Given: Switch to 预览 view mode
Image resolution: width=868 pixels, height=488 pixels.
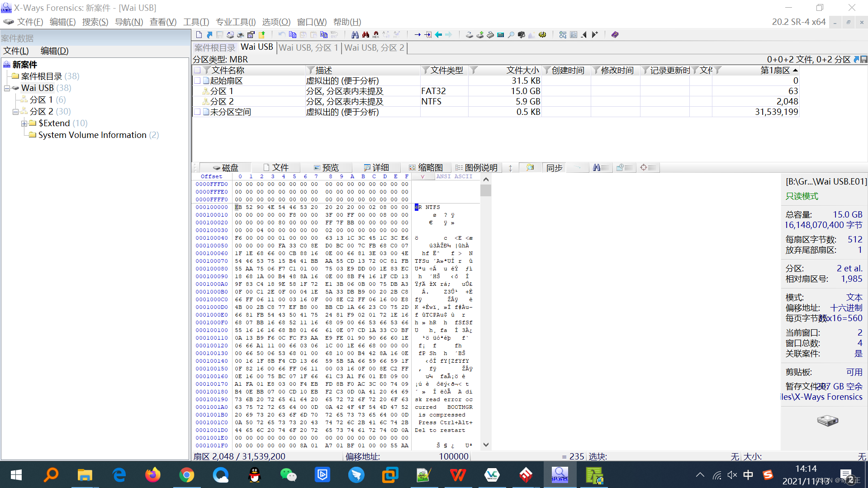Looking at the screenshot, I should pos(326,168).
